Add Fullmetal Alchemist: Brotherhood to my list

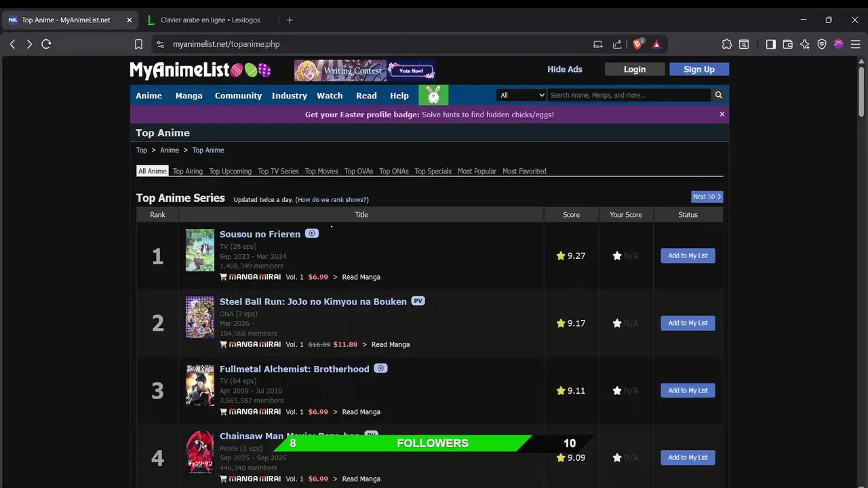(688, 390)
